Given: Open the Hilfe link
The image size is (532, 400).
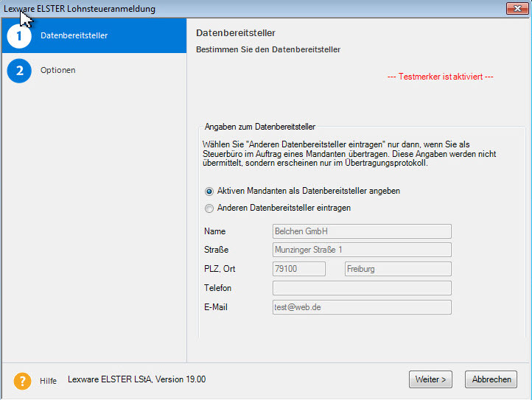Looking at the screenshot, I should pos(48,381).
